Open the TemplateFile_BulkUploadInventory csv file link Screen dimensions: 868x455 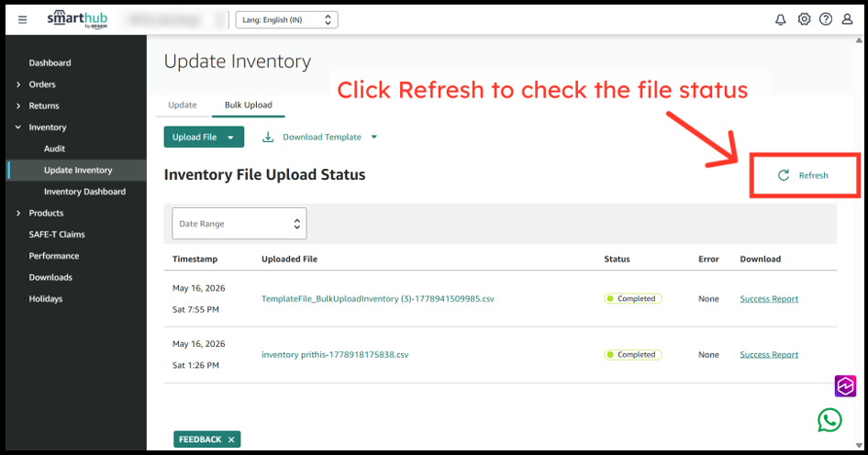[x=378, y=299]
